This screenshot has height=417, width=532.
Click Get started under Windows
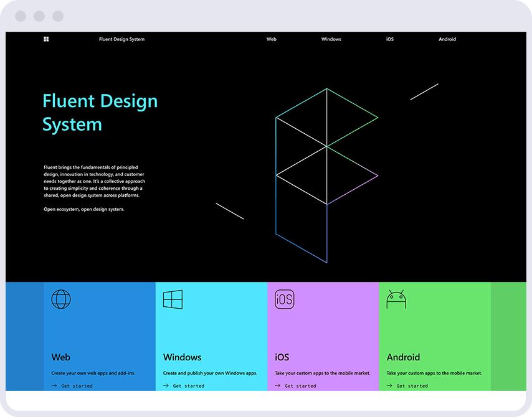click(189, 386)
